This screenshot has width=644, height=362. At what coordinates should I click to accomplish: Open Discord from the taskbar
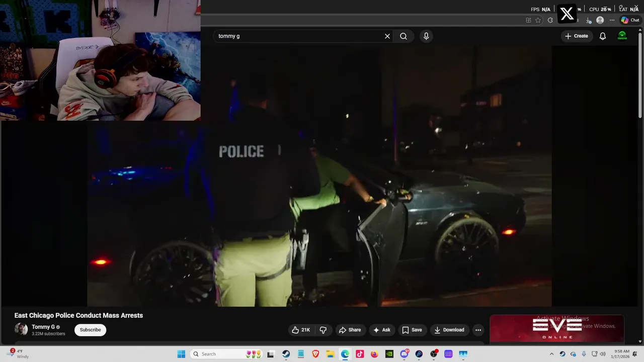[x=404, y=354]
